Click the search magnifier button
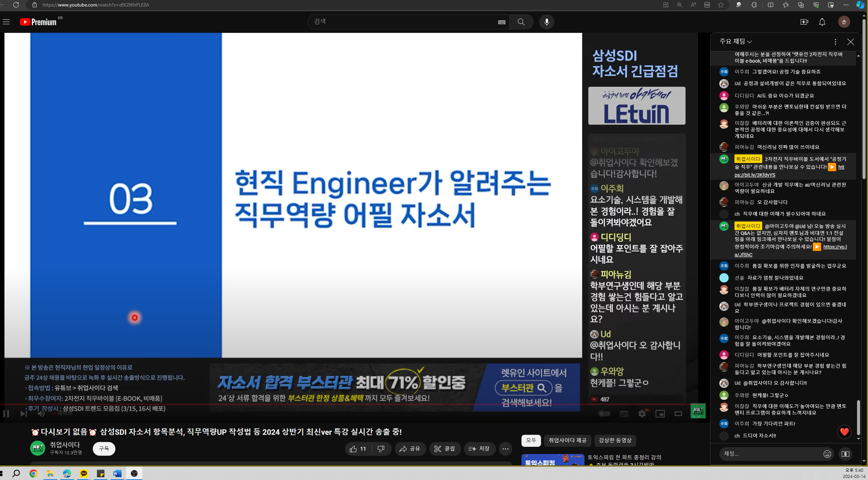The width and height of the screenshot is (868, 480). pyautogui.click(x=521, y=22)
